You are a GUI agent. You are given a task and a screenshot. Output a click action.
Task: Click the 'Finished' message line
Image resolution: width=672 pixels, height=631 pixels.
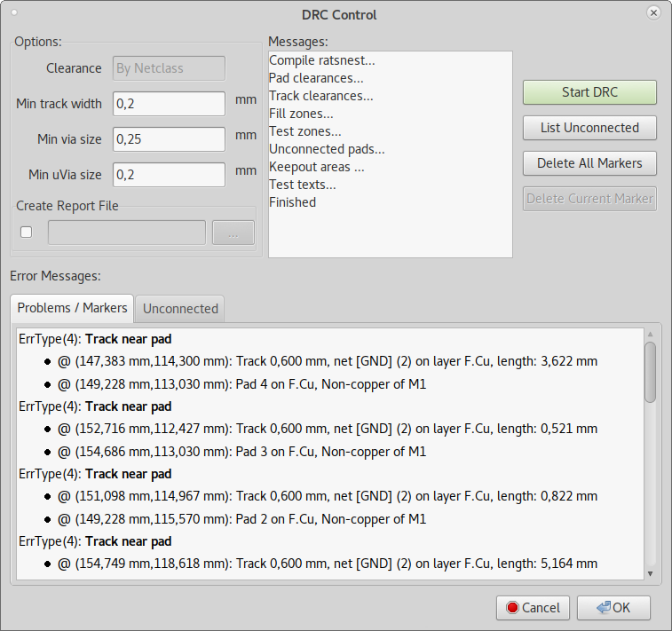coord(292,202)
